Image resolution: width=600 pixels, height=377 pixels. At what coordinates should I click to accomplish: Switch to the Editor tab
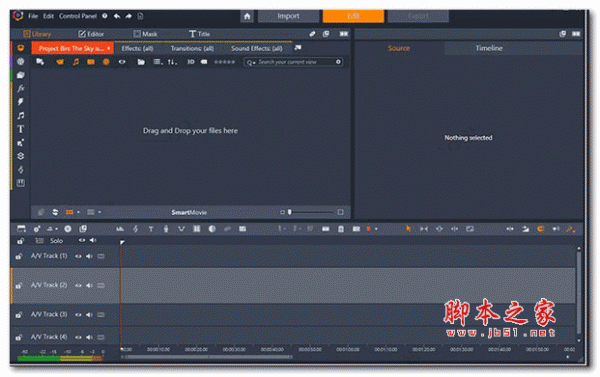pos(91,34)
